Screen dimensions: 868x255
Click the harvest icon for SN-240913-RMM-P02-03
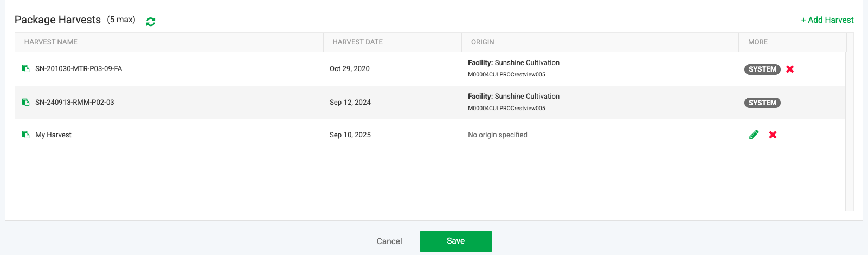coord(25,102)
